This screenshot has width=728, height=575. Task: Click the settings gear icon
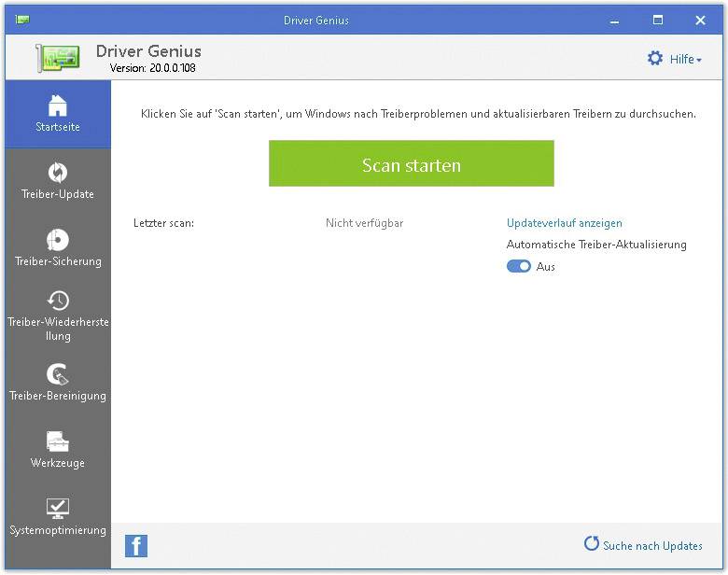pos(655,59)
